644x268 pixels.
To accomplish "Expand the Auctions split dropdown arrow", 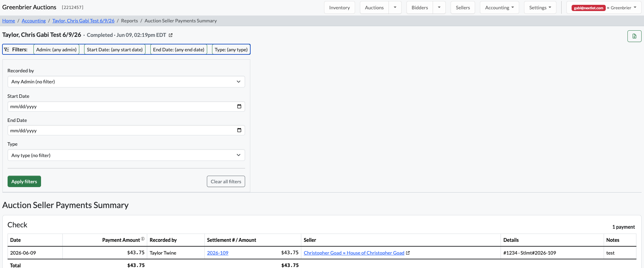I will pyautogui.click(x=395, y=8).
